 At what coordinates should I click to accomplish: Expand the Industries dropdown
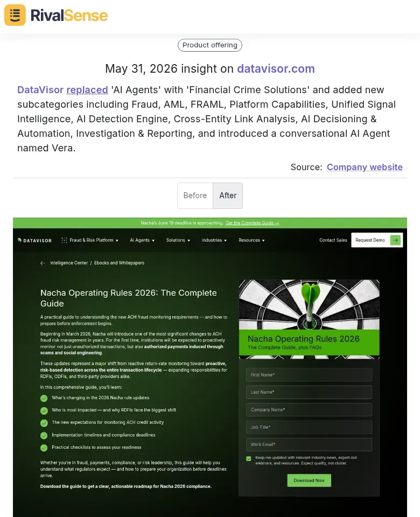coord(214,240)
